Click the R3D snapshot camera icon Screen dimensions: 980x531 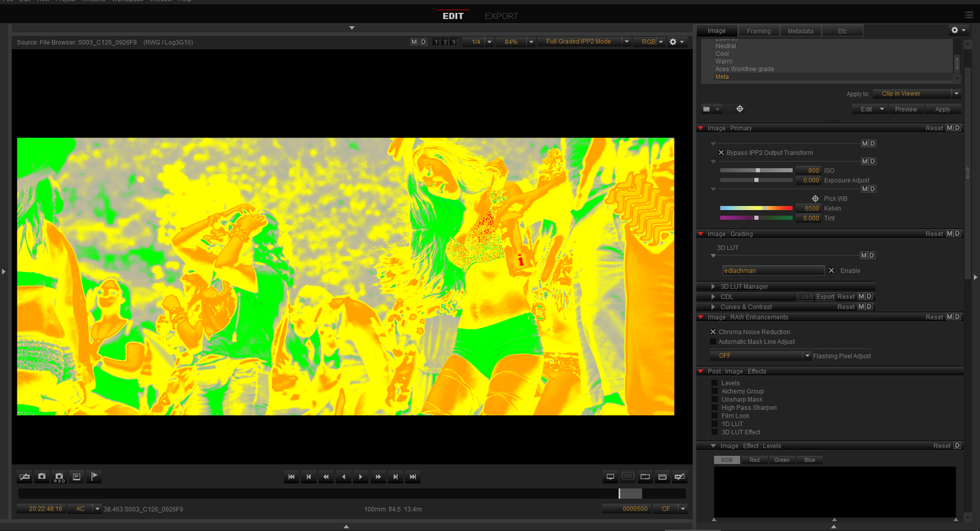pos(59,477)
